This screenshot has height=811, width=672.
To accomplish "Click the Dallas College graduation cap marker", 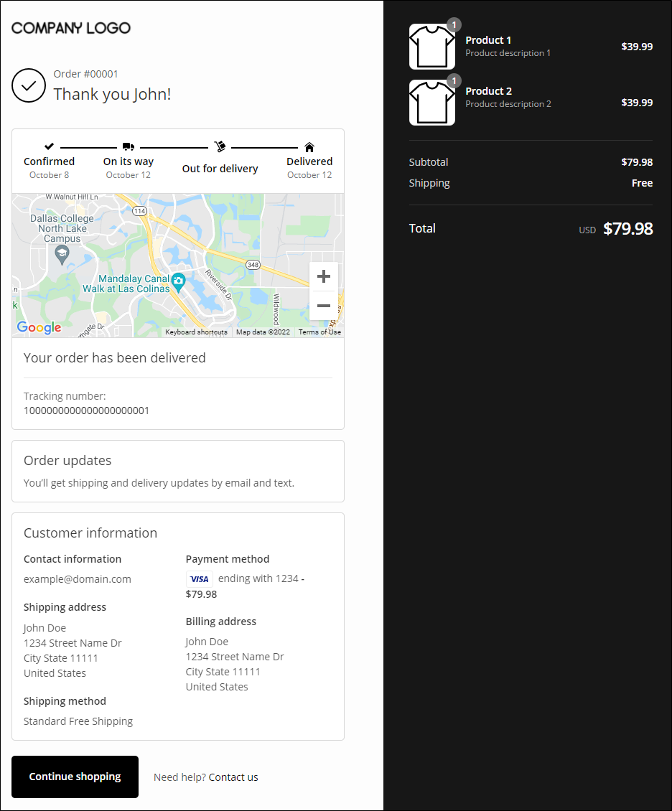I will [62, 253].
